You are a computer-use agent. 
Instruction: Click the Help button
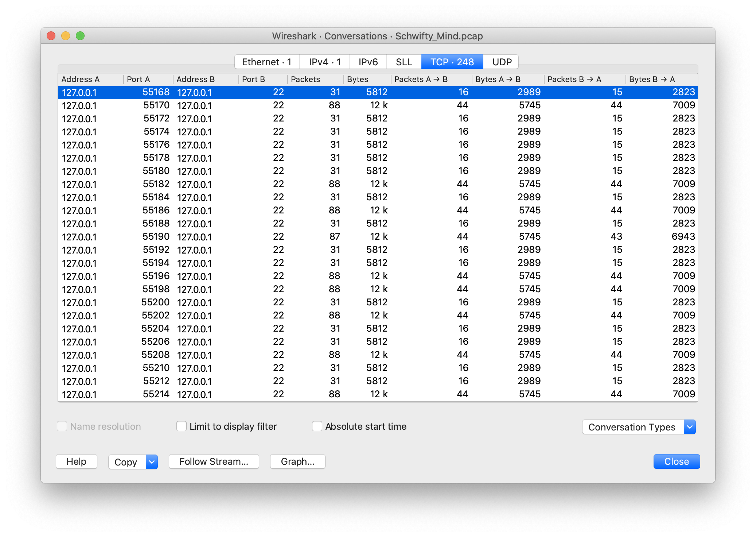pyautogui.click(x=77, y=461)
